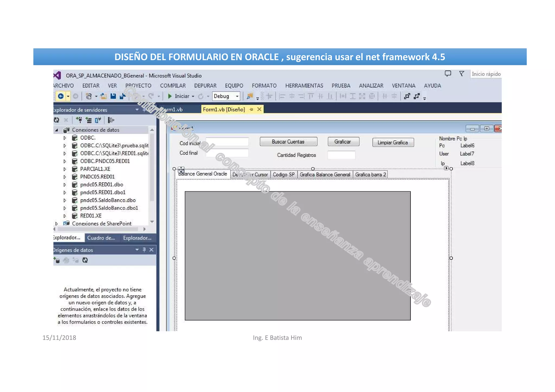Select the Balance General Oracle tab
Viewport: 555px width, 392px height.
tap(203, 174)
